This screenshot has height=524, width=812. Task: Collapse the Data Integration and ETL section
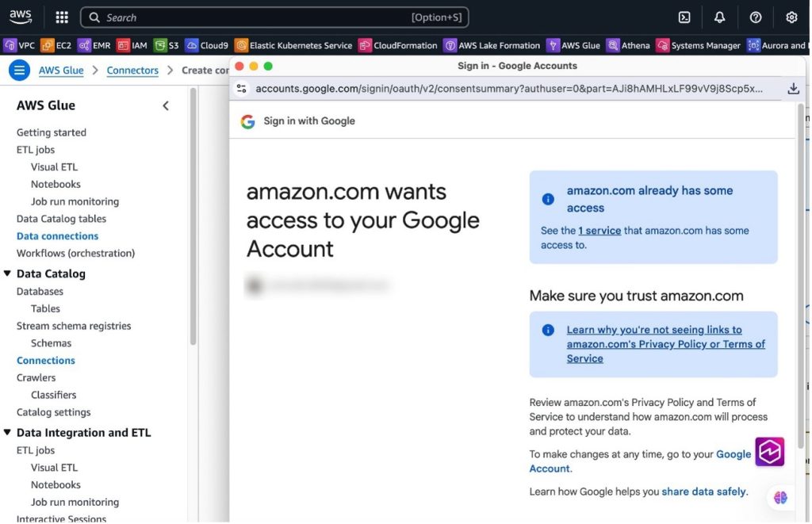click(x=8, y=432)
